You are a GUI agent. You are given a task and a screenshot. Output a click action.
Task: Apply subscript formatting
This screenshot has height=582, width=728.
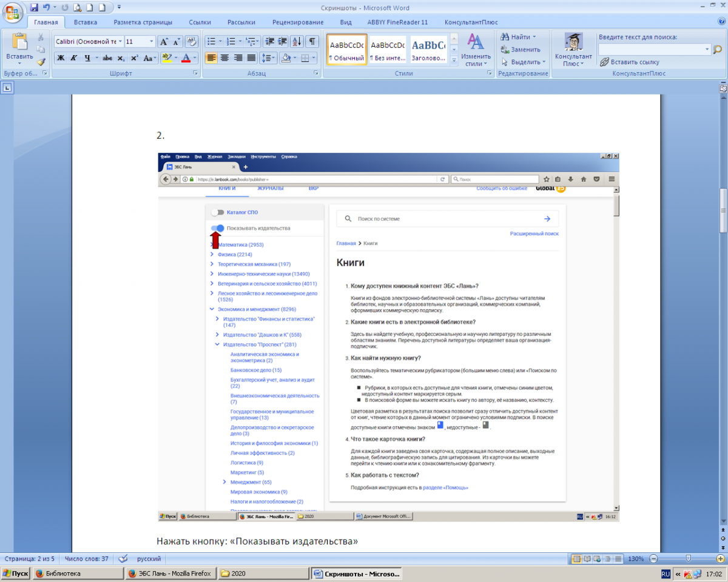point(121,58)
